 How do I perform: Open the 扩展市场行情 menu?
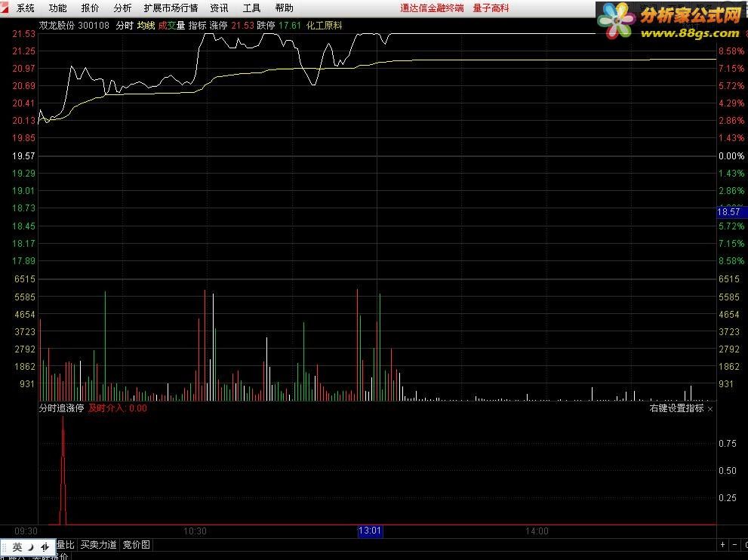click(171, 8)
